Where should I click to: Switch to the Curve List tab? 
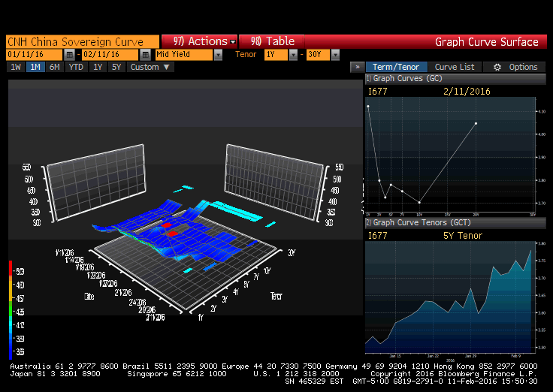point(455,67)
